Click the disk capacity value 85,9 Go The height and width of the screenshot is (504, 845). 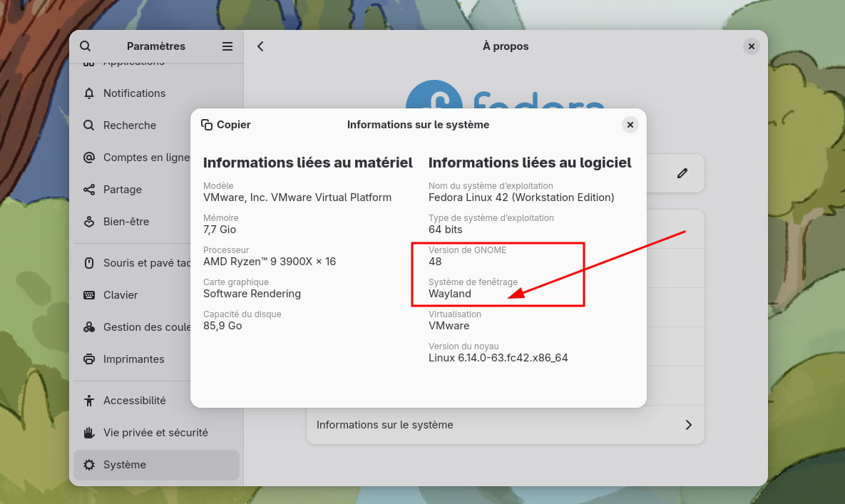pos(222,326)
